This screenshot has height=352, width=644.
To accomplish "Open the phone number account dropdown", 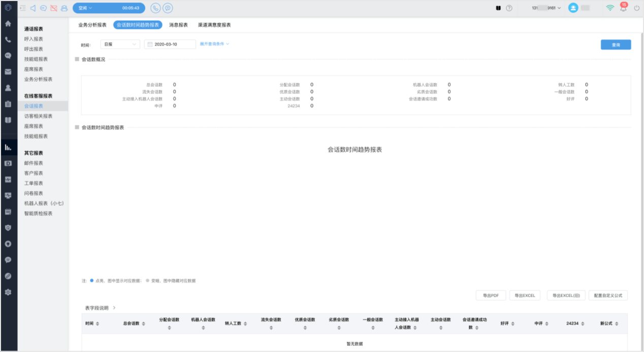I will (546, 8).
